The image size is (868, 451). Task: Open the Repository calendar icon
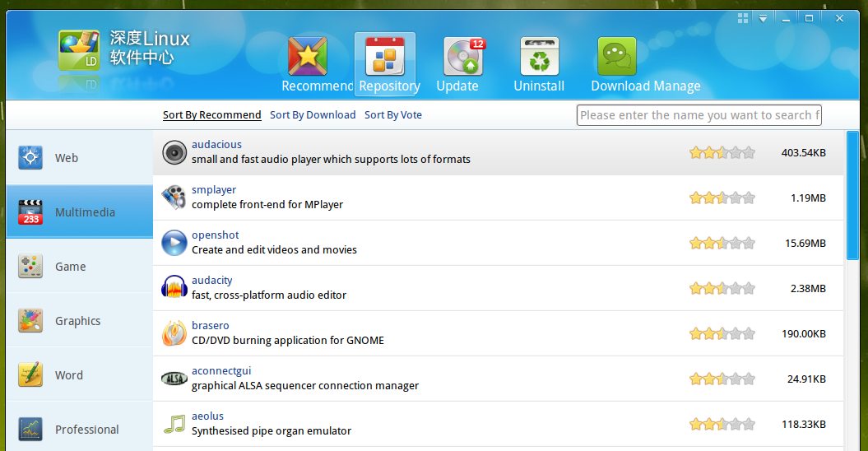(385, 56)
